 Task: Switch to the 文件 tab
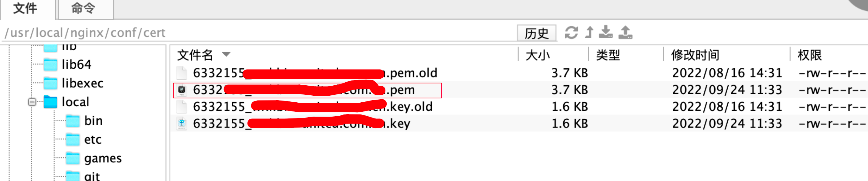click(25, 9)
